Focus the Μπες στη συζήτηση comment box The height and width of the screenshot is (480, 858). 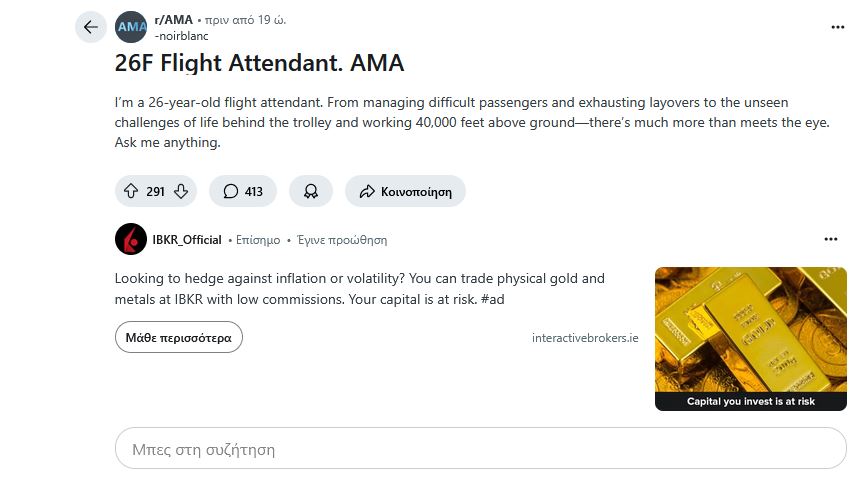click(x=480, y=450)
